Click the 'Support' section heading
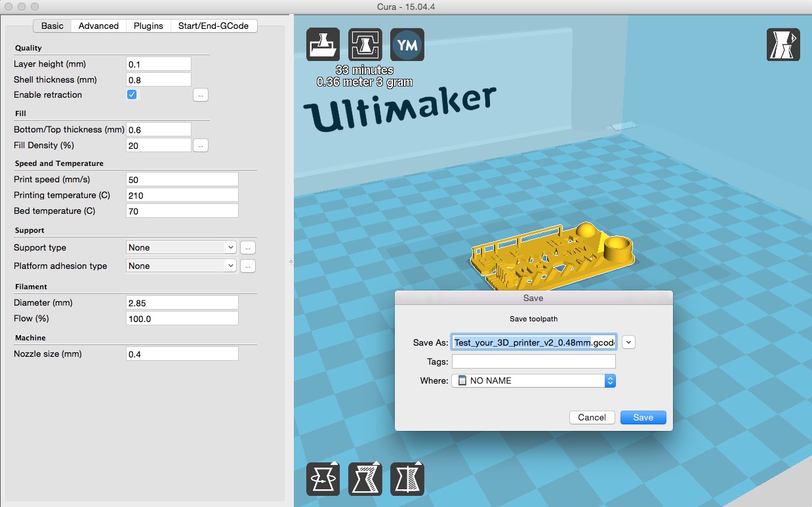The width and height of the screenshot is (812, 507). pyautogui.click(x=30, y=230)
